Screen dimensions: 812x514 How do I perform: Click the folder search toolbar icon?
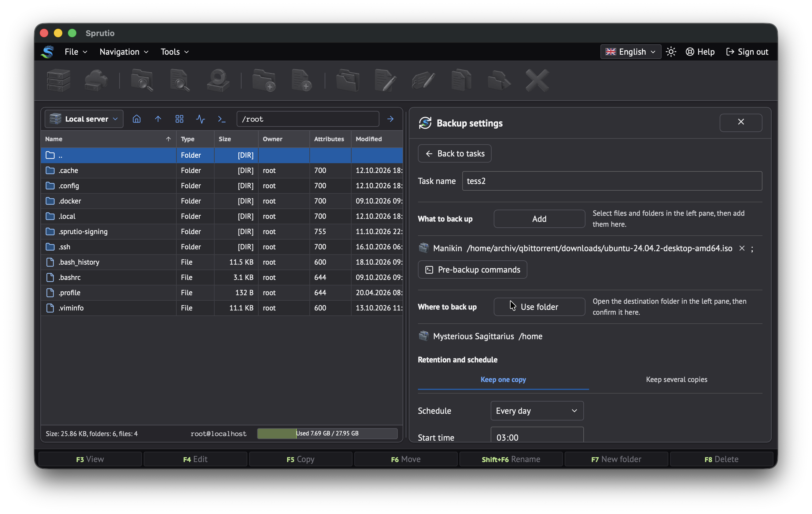click(x=142, y=80)
